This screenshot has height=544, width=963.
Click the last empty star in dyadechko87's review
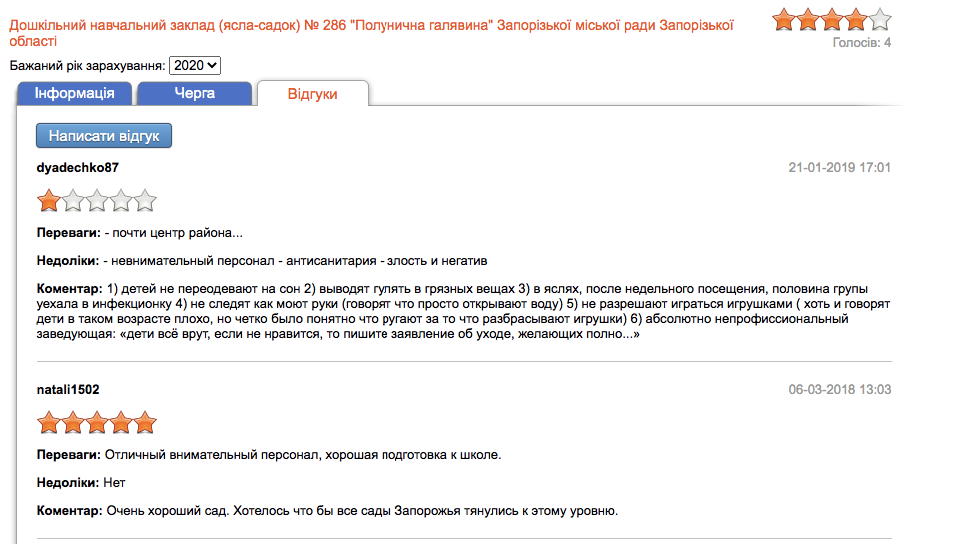click(145, 202)
